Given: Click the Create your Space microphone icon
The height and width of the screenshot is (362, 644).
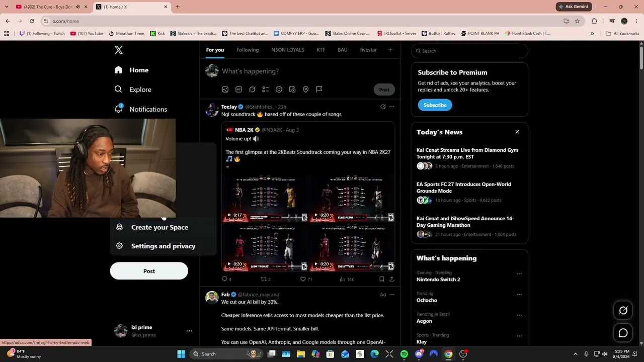Looking at the screenshot, I should click(119, 227).
